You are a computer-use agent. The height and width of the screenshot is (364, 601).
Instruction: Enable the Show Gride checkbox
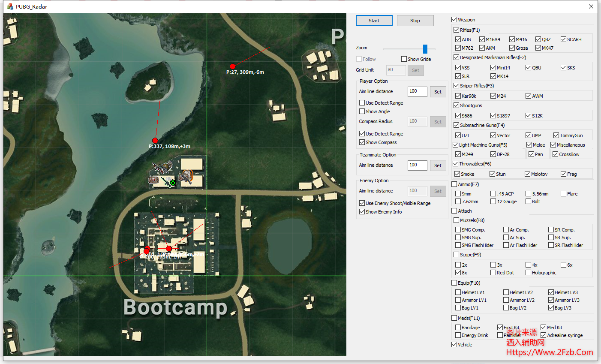[x=404, y=59]
